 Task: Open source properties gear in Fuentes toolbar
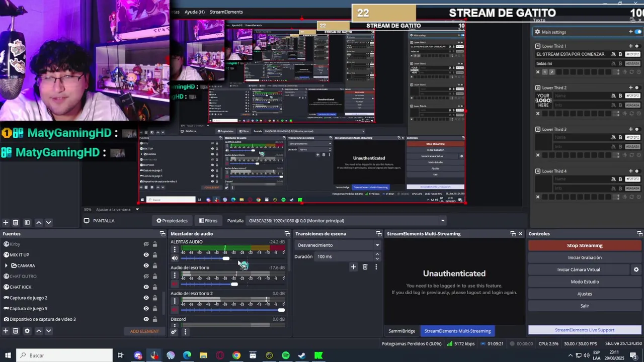click(27, 331)
